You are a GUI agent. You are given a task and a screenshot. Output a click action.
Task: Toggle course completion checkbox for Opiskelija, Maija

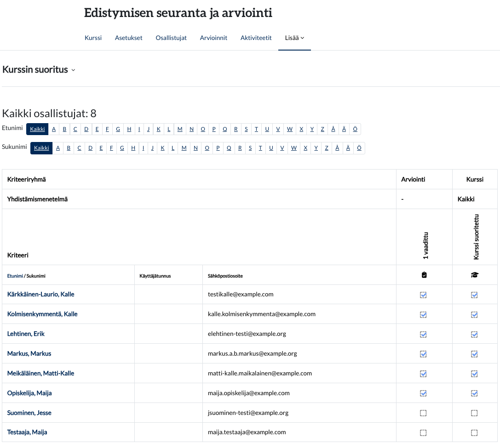[474, 393]
